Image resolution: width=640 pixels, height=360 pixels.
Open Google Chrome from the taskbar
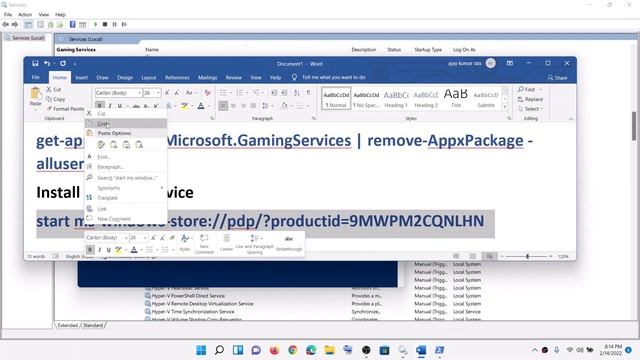tap(293, 350)
